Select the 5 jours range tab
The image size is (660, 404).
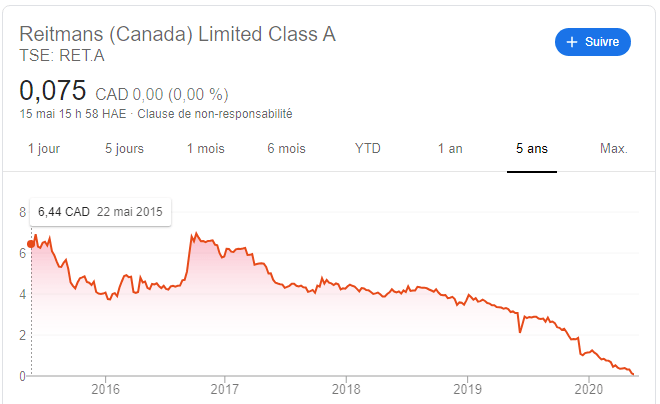(x=124, y=149)
